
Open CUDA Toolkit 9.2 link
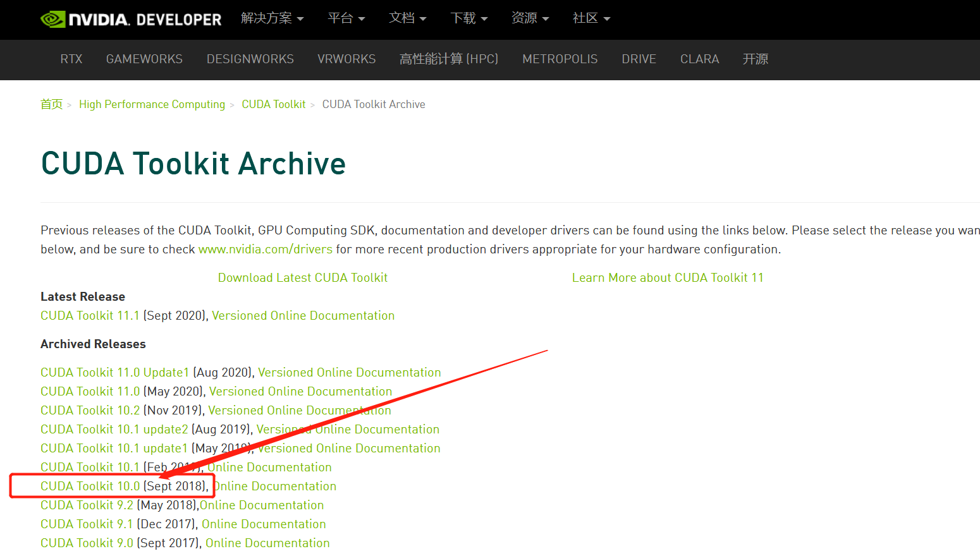pos(87,505)
